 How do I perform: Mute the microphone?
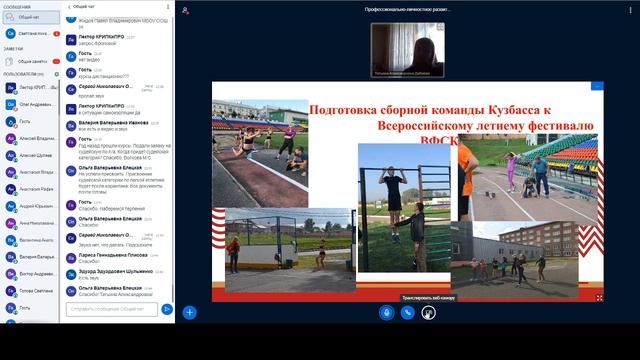point(387,313)
